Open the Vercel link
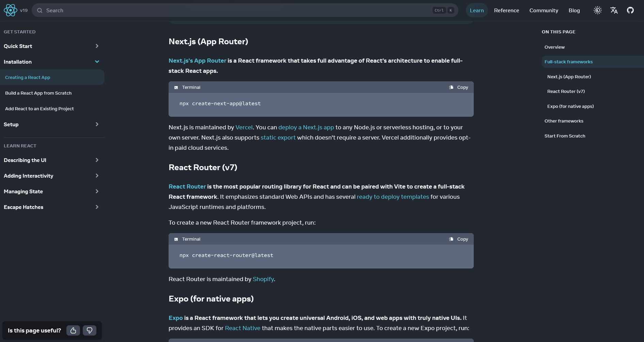Viewport: 644px width, 342px height. (244, 127)
